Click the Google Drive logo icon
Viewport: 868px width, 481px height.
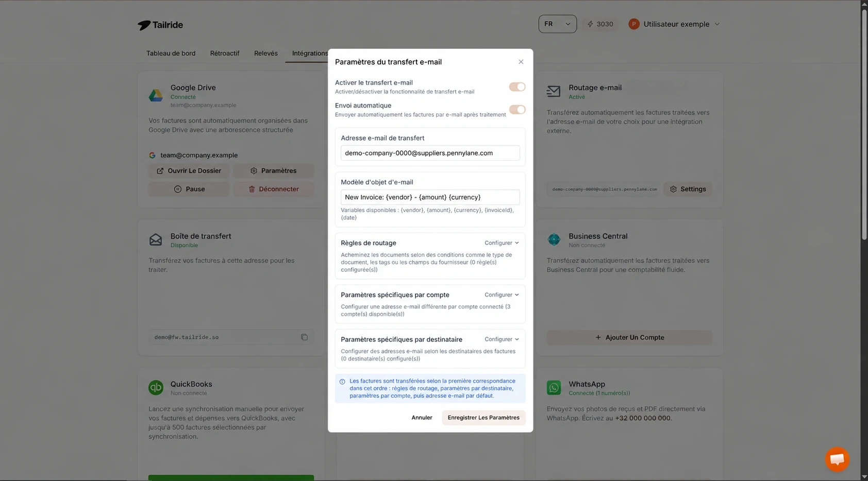(156, 95)
